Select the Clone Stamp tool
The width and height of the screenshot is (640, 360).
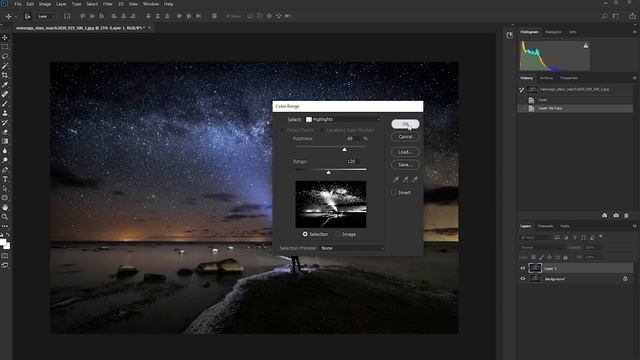point(5,113)
